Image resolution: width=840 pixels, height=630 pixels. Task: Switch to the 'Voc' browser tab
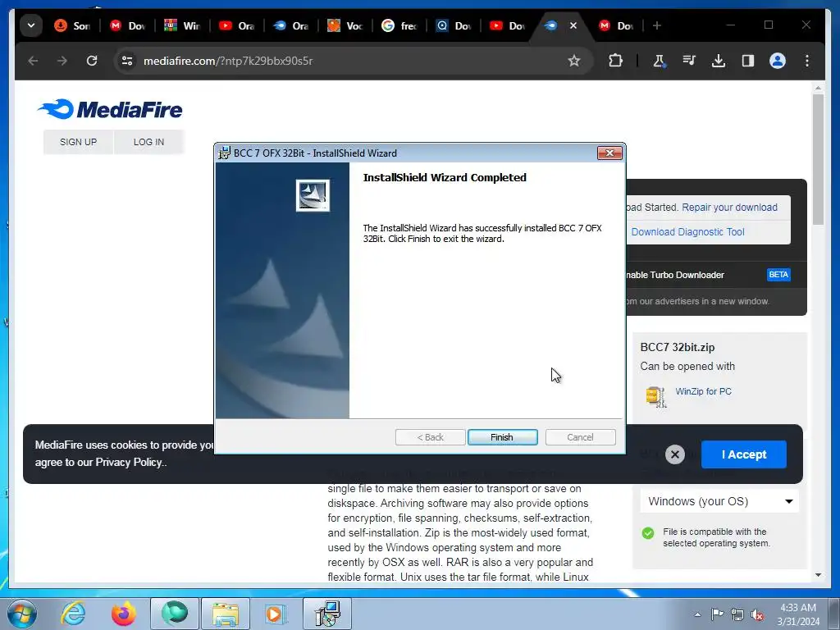click(345, 25)
